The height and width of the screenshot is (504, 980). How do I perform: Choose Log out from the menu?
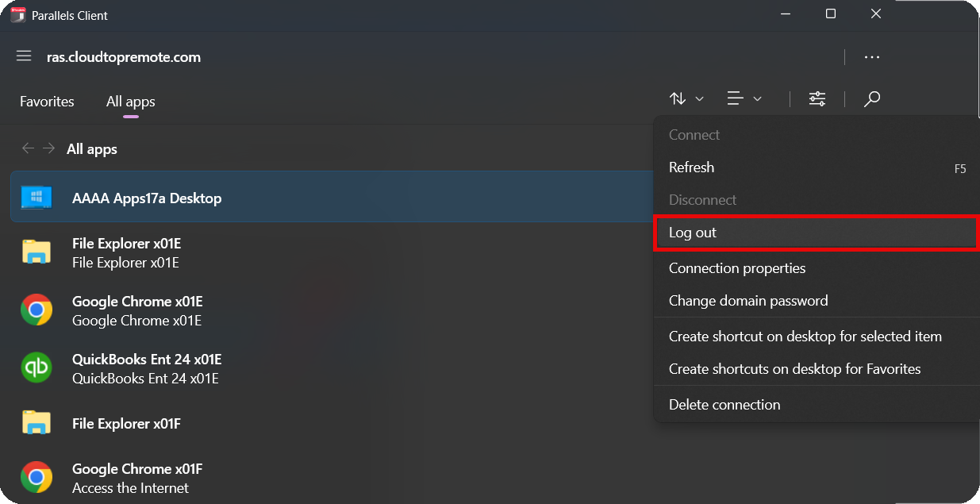click(693, 233)
